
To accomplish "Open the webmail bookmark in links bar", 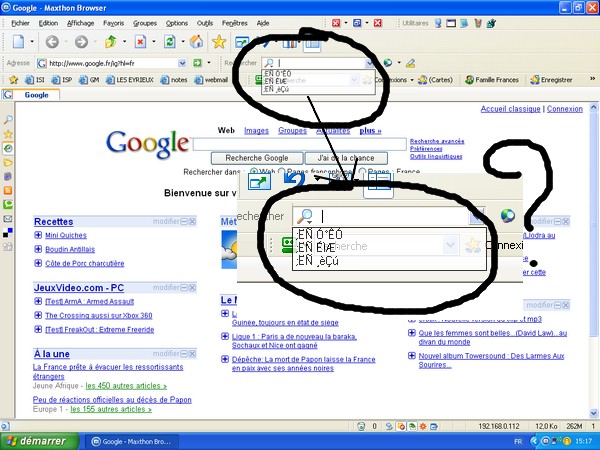I will pos(212,80).
